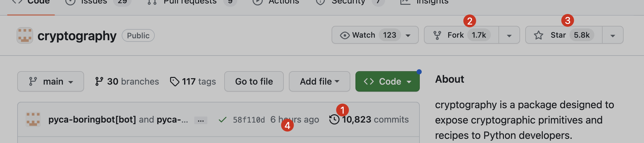Image resolution: width=644 pixels, height=143 pixels.
Task: Click the eye icon on Watch
Action: coord(345,35)
